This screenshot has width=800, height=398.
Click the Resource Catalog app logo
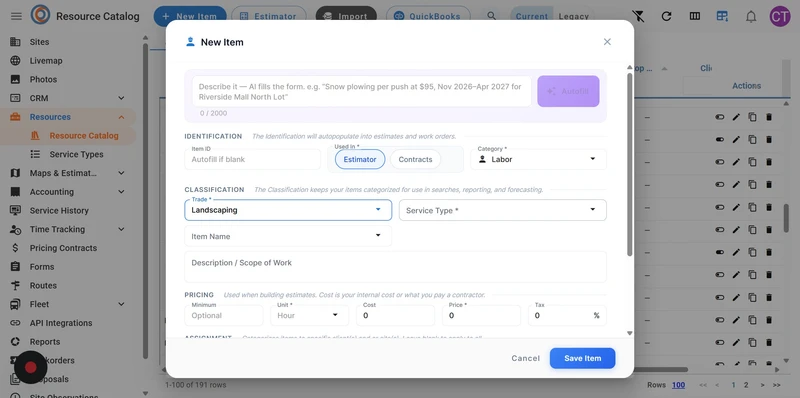40,15
